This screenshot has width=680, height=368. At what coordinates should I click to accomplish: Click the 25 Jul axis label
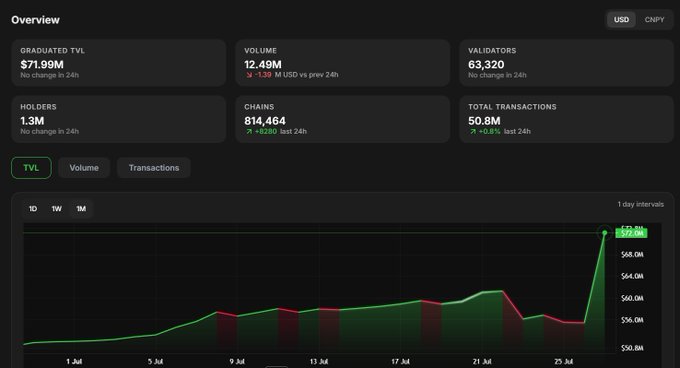(x=563, y=361)
